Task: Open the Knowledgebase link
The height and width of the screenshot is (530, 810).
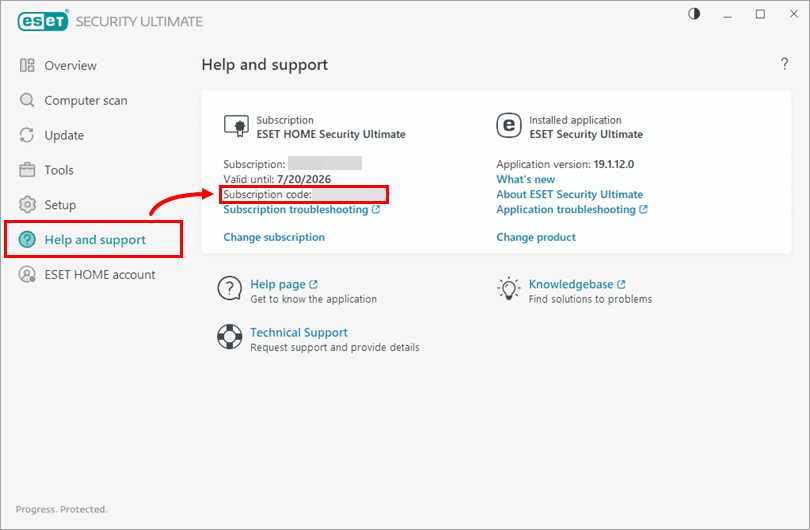Action: (571, 284)
